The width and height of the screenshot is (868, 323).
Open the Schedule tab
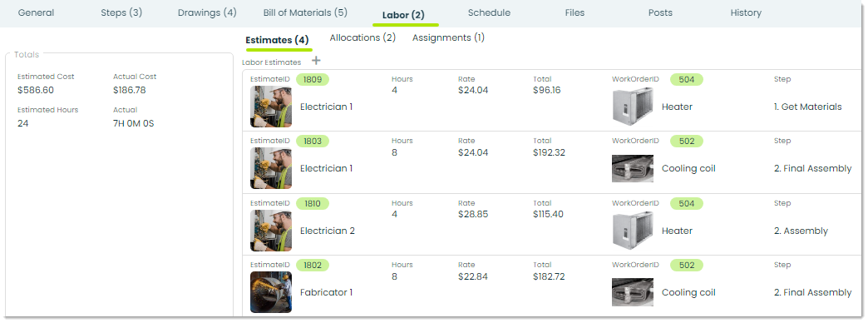click(x=489, y=12)
